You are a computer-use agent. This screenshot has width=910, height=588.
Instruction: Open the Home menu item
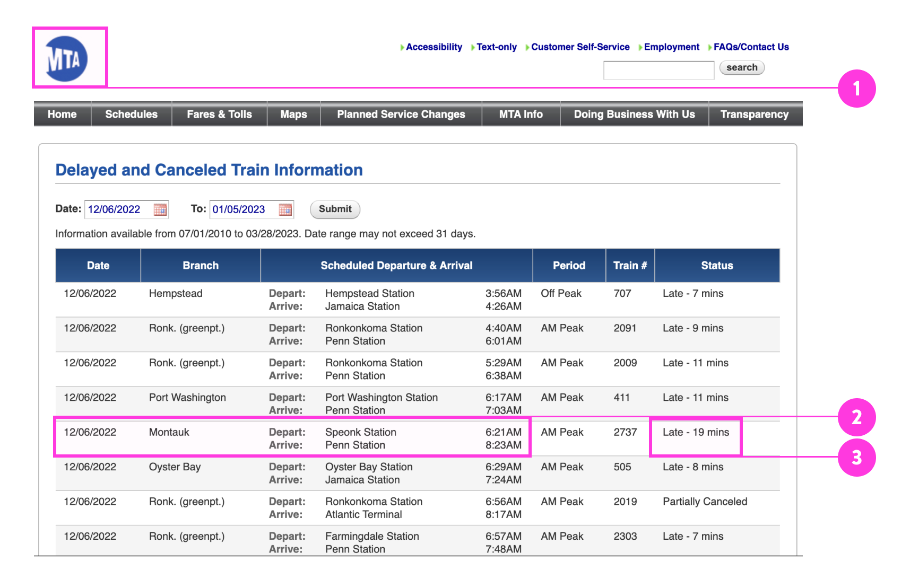tap(62, 115)
